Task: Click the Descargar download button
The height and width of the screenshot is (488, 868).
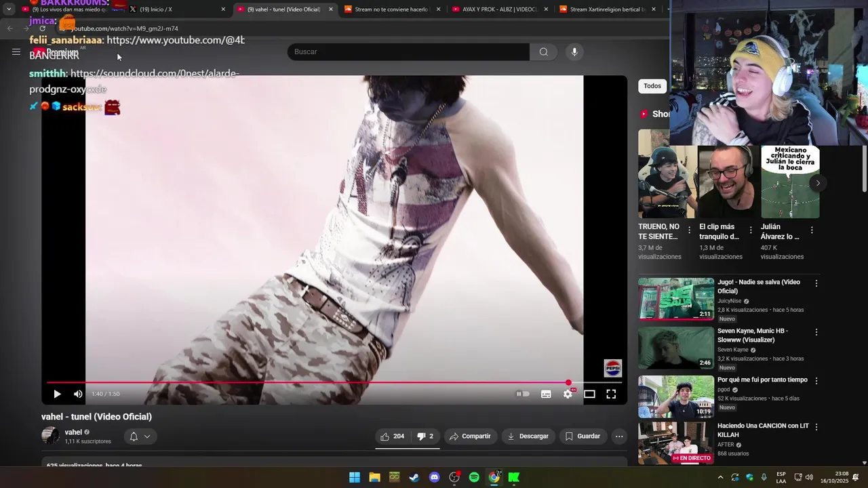Action: click(x=528, y=436)
